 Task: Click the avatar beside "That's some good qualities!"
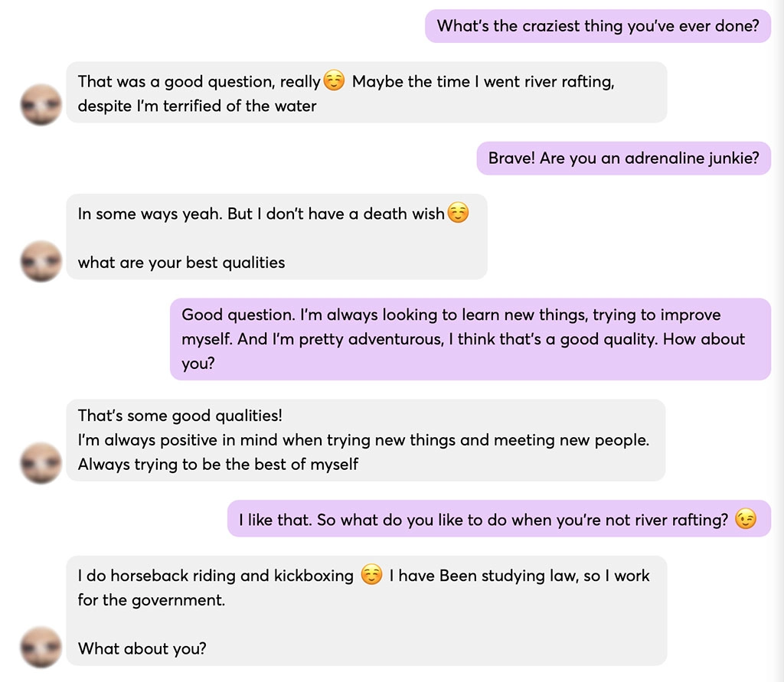click(x=40, y=462)
